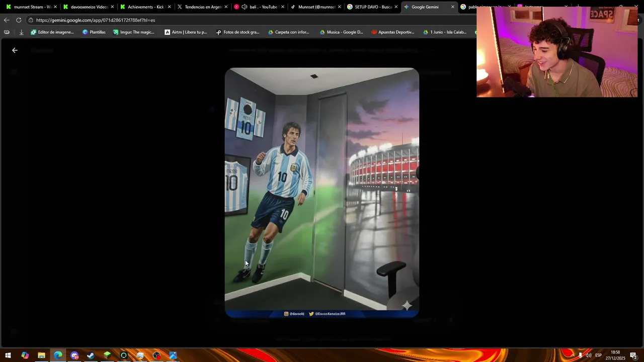Close the Google Gemini tab
Screen dimensions: 644x362
click(453, 7)
